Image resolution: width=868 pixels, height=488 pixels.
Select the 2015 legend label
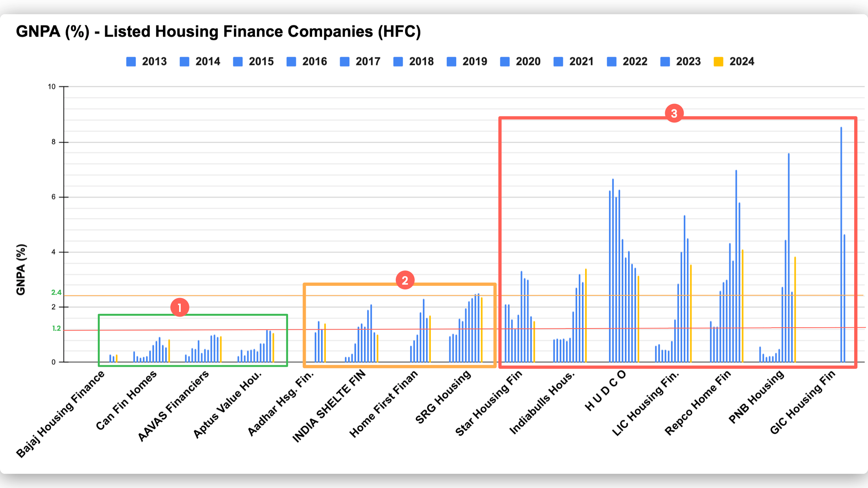(261, 62)
